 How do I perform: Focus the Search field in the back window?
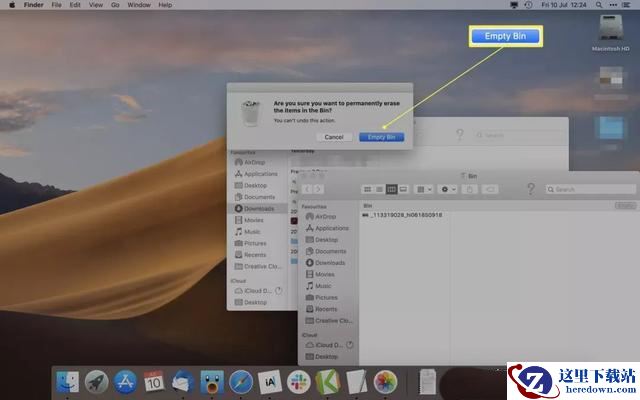(519, 135)
